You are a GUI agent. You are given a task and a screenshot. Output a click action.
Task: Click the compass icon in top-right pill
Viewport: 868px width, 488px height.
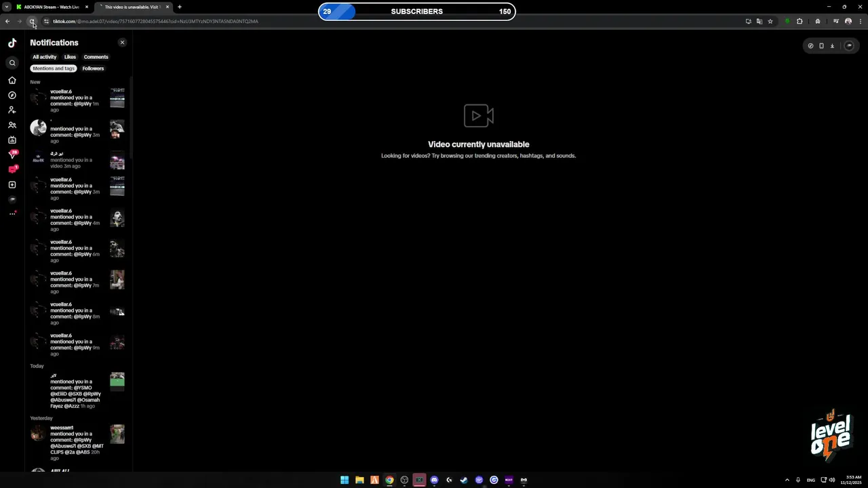810,46
